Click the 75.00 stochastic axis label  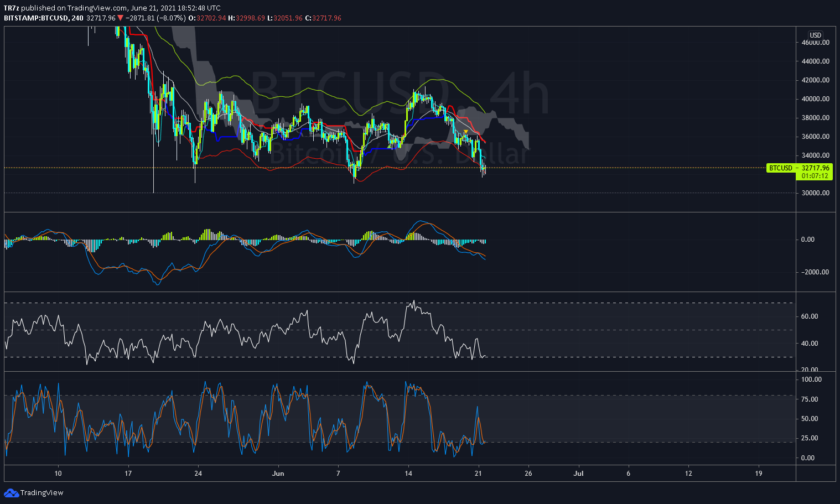tap(810, 399)
